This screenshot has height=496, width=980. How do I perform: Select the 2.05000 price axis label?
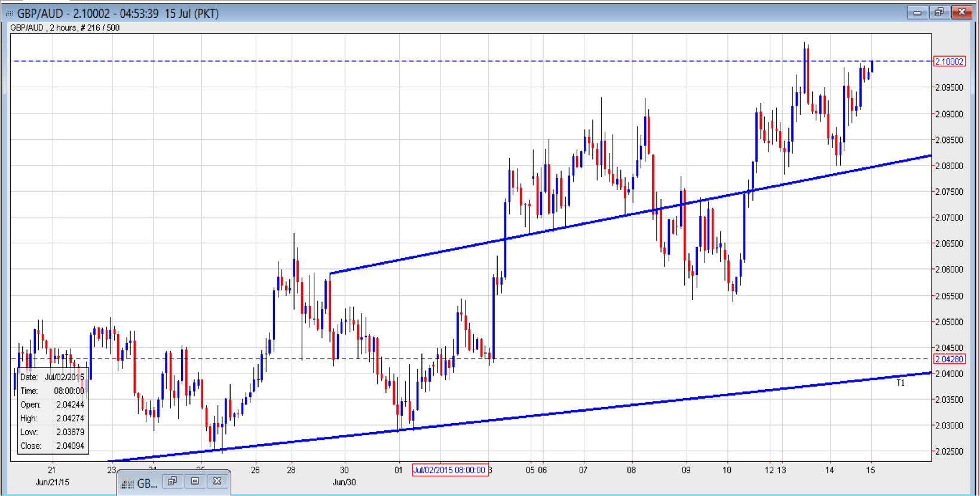click(x=950, y=322)
